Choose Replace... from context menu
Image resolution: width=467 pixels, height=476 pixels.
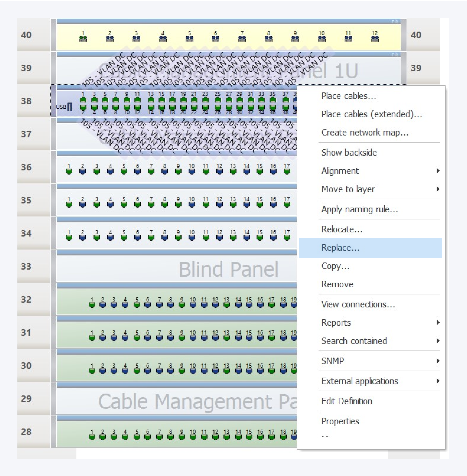pyautogui.click(x=340, y=248)
